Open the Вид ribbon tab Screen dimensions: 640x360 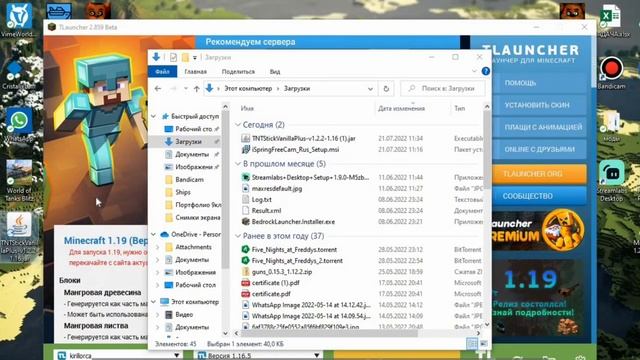pyautogui.click(x=275, y=71)
